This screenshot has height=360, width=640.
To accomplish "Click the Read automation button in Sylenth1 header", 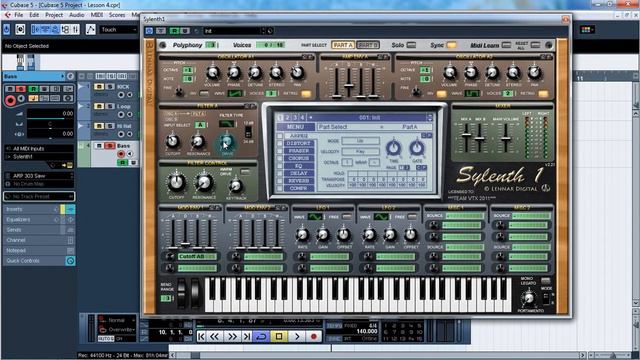I will (x=174, y=31).
